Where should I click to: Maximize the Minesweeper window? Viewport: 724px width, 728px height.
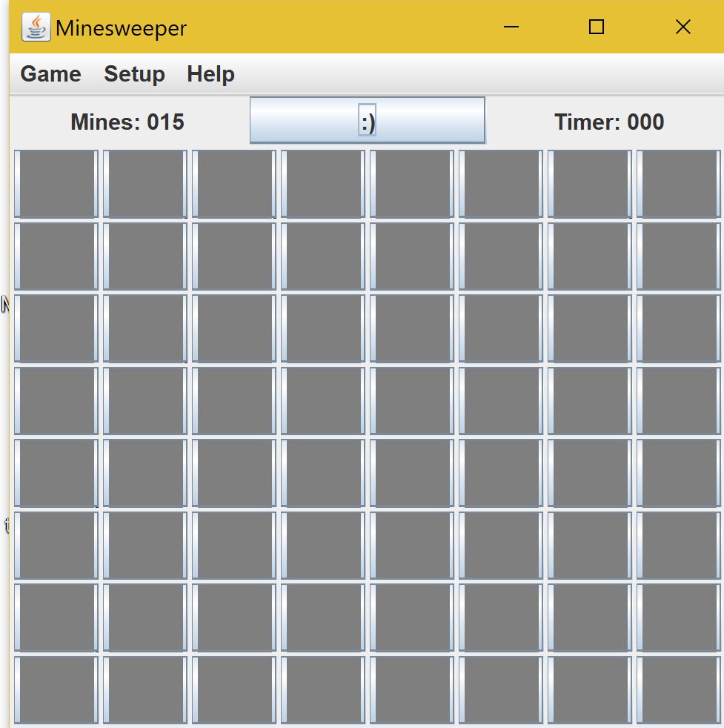[x=597, y=27]
